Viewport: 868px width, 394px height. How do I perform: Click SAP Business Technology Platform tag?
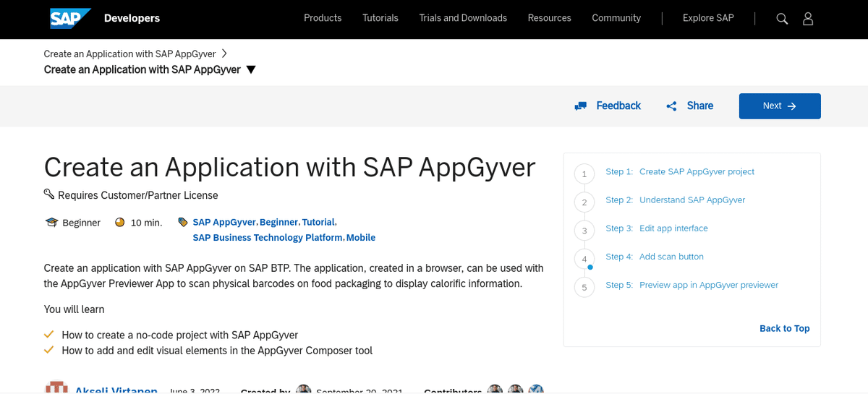tap(268, 237)
